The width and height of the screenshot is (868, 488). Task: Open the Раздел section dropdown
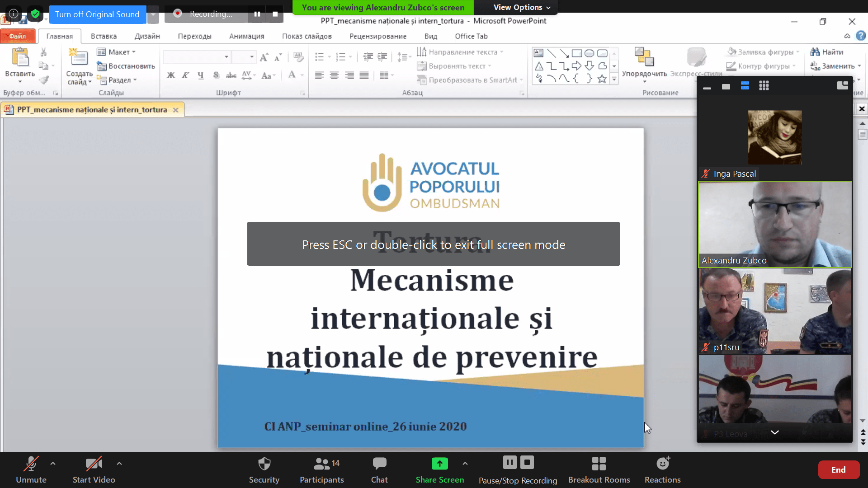117,80
